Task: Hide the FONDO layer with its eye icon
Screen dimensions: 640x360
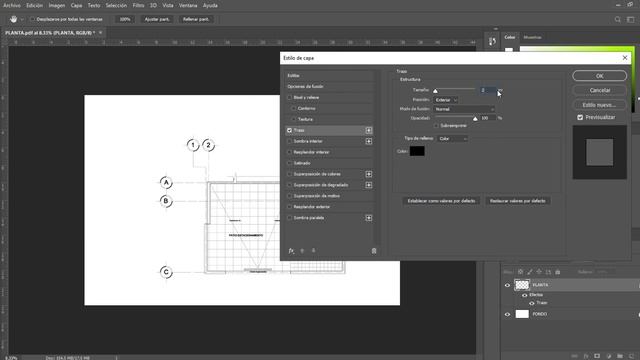Action: 507,314
